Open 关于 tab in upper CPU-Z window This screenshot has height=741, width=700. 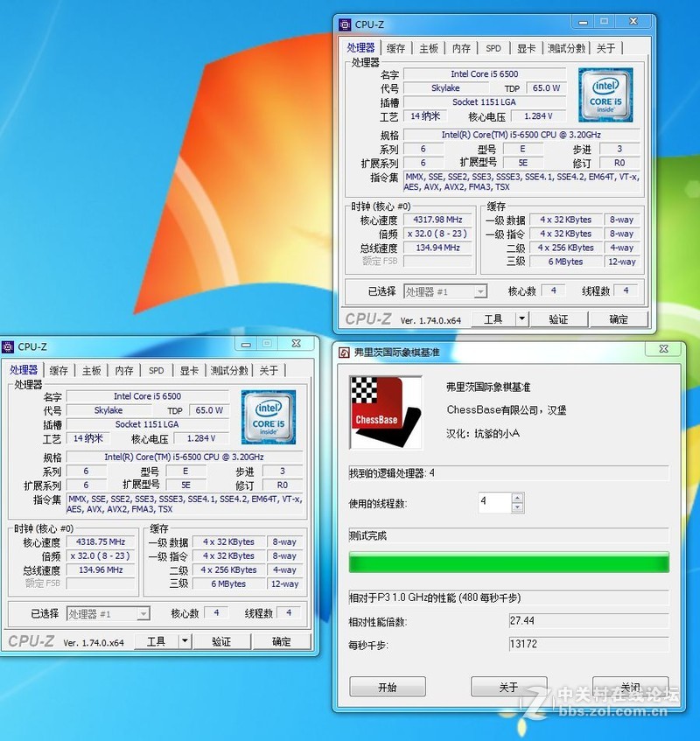[x=605, y=48]
